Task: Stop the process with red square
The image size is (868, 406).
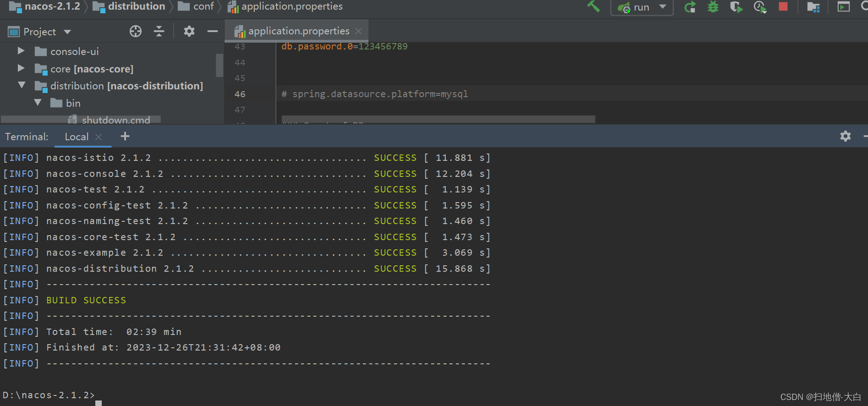Action: (783, 7)
